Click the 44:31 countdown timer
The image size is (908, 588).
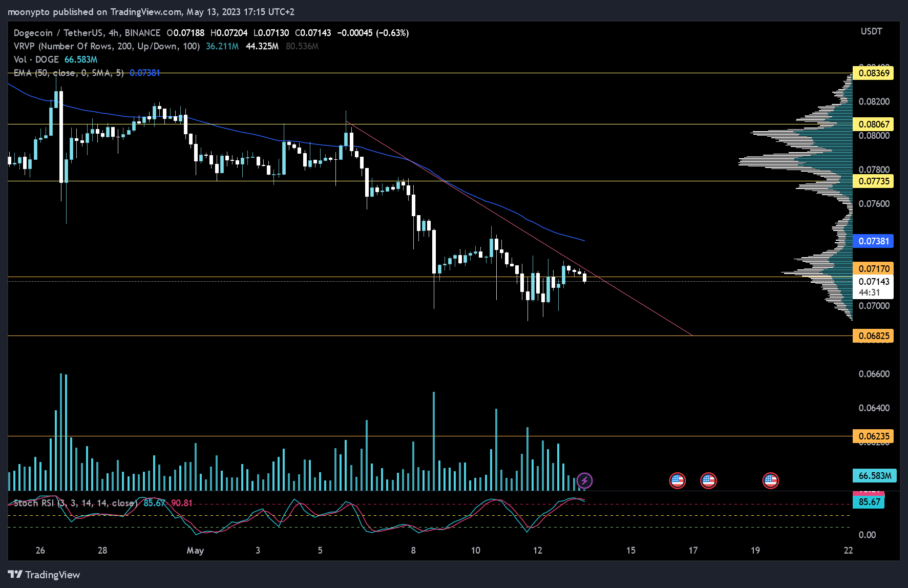point(869,292)
